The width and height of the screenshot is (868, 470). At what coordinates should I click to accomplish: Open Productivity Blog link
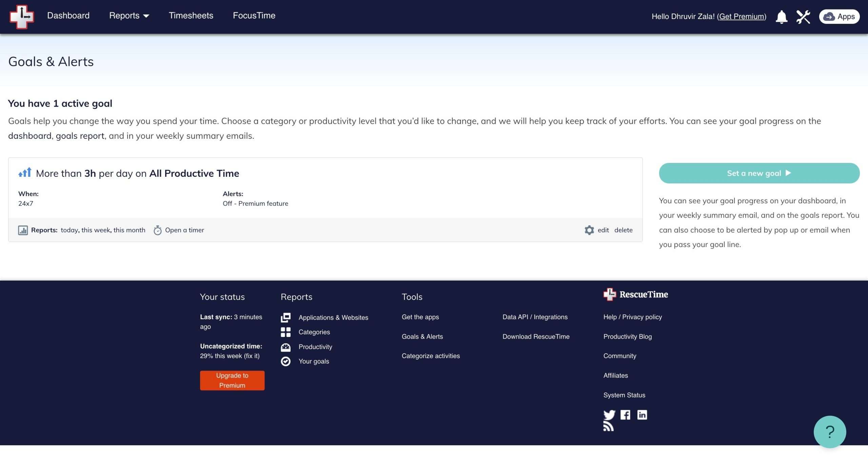627,337
